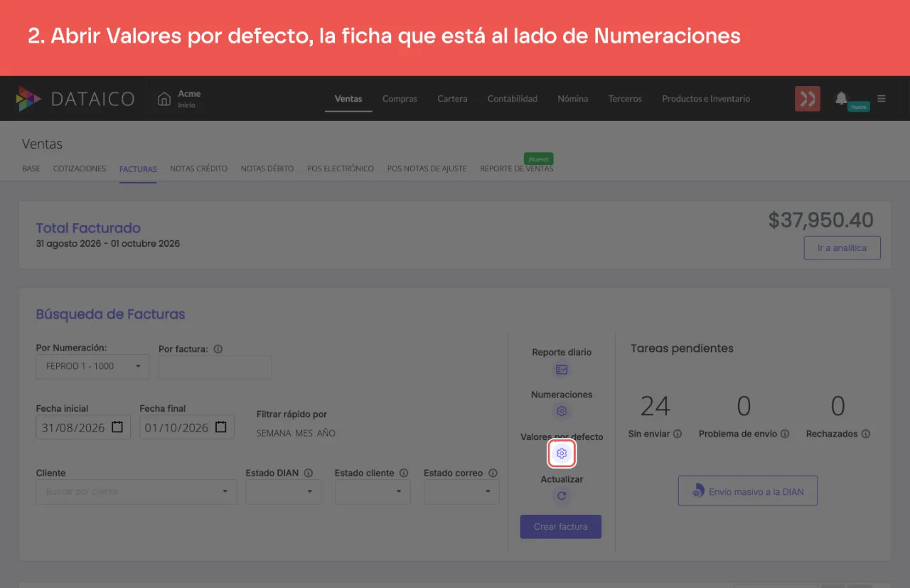This screenshot has width=910, height=588.
Task: Click Envío masivo a la DIAN button
Action: [748, 491]
